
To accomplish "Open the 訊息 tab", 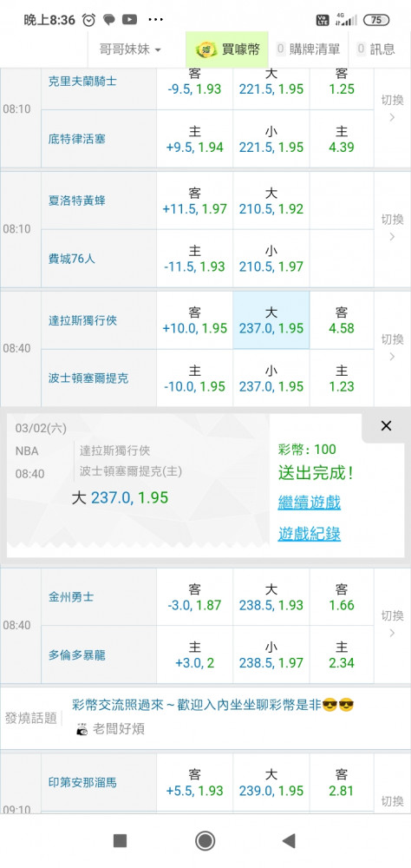I will click(376, 49).
